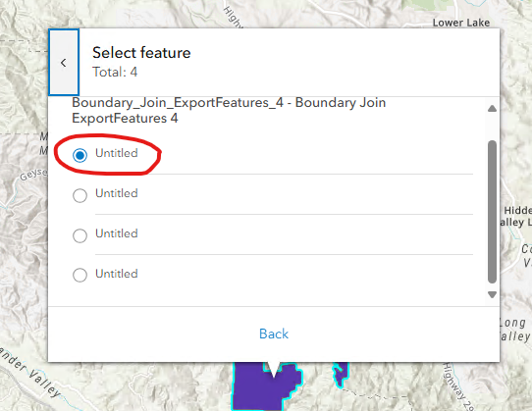Viewport: 532px width, 411px height.
Task: Click the Total: 4 count text
Action: (115, 72)
